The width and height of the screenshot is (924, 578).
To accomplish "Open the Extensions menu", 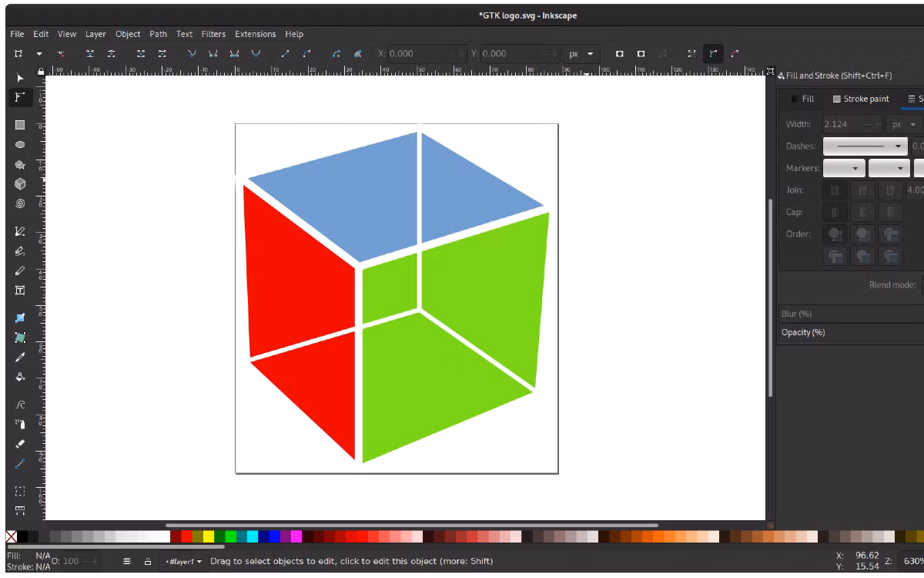I will pyautogui.click(x=255, y=34).
